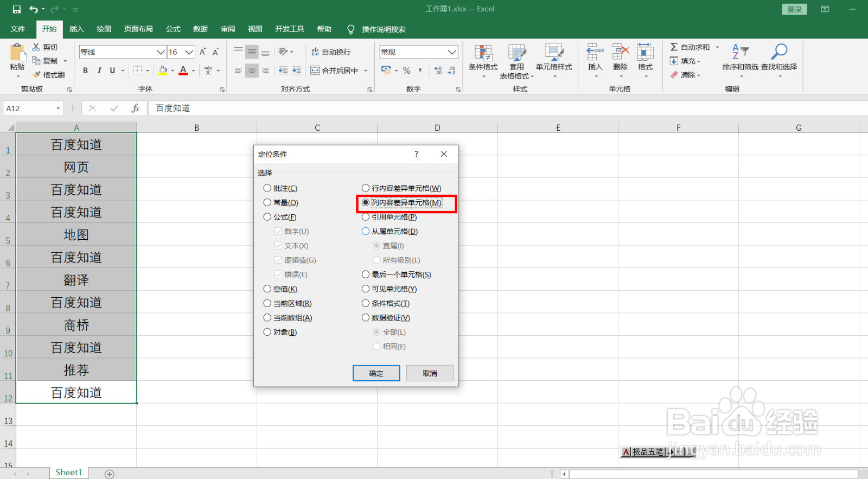
Task: Click the Percent style icon
Action: (x=406, y=71)
